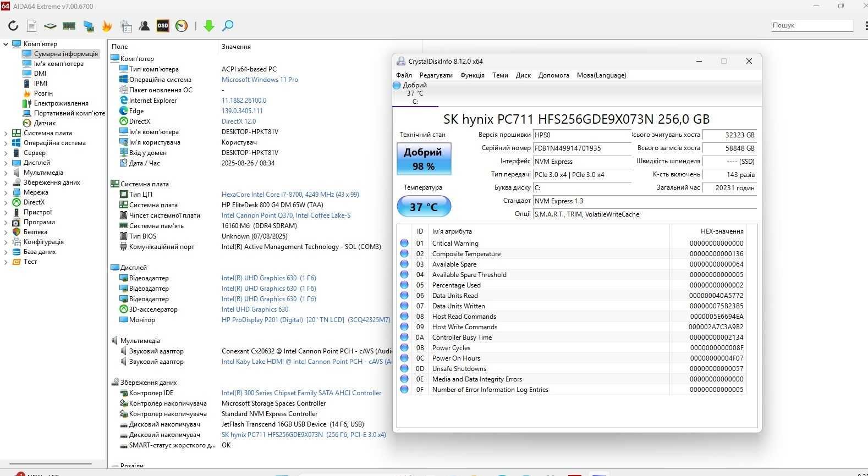Image resolution: width=868 pixels, height=476 pixels.
Task: Open the SK hynix PC711 disk link
Action: pyautogui.click(x=304, y=435)
